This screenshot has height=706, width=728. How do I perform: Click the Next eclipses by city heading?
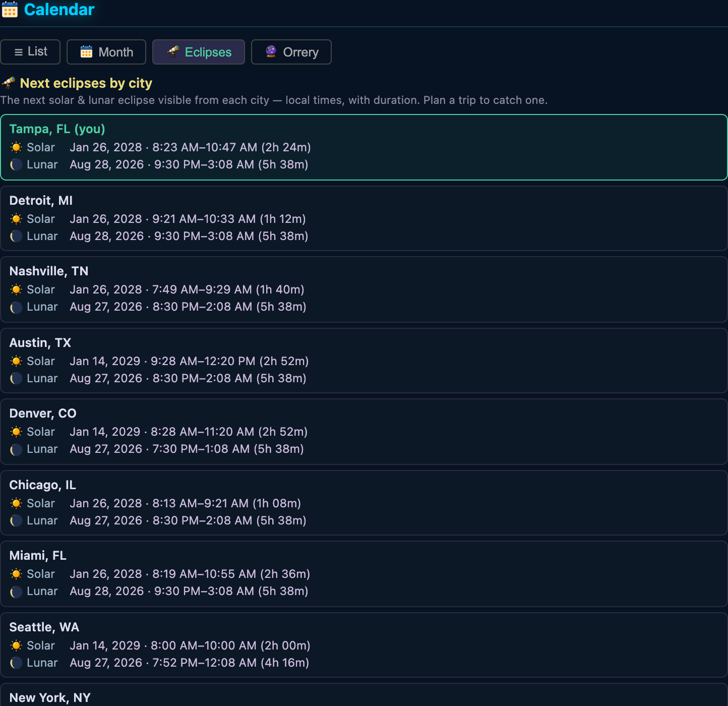click(x=86, y=83)
